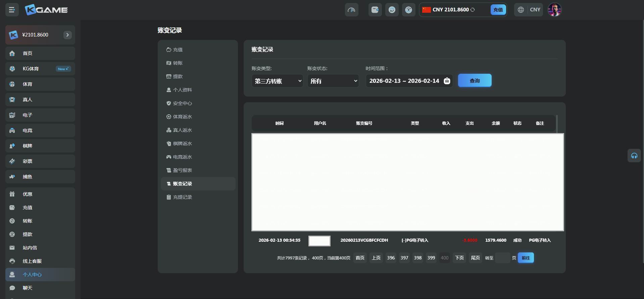Go to page 398
This screenshot has width=644, height=299.
click(x=417, y=258)
